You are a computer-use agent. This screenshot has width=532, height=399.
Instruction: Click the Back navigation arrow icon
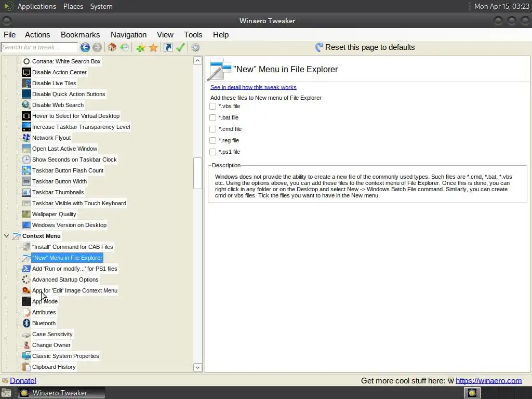click(x=85, y=47)
